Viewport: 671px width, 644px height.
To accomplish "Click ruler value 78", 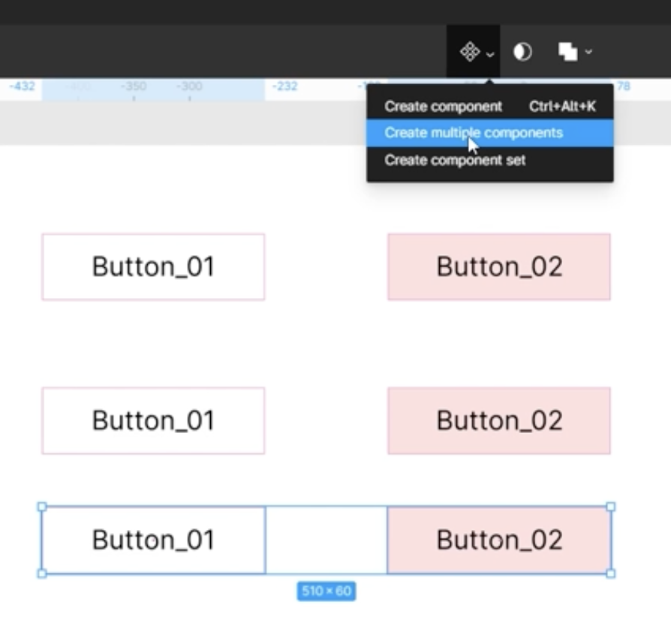I will 624,86.
